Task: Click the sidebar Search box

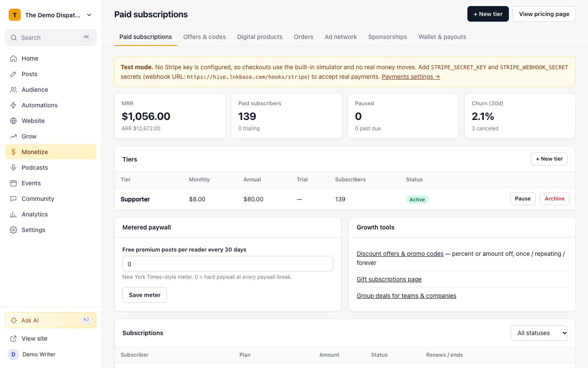Action: (51, 38)
